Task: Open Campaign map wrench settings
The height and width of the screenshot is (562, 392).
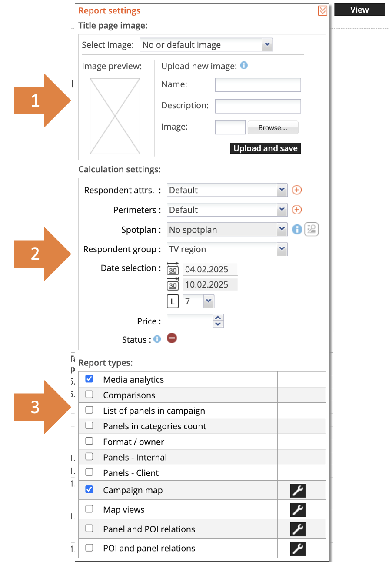Action: pos(298,490)
